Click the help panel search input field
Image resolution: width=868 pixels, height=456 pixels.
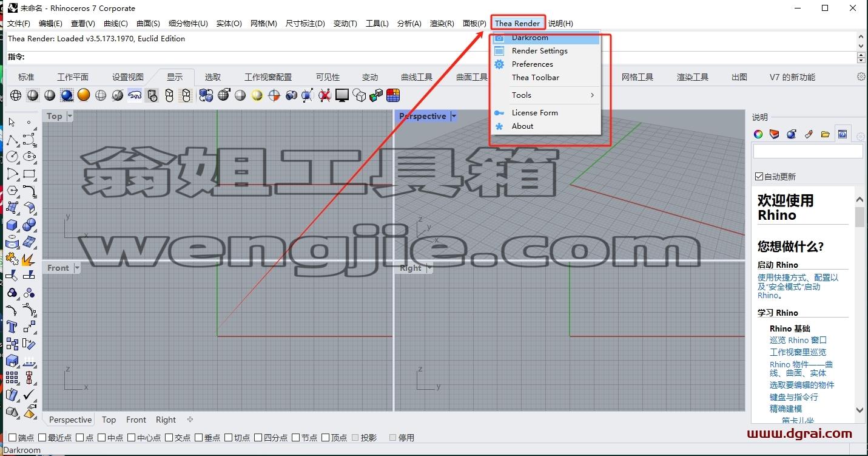coord(807,151)
